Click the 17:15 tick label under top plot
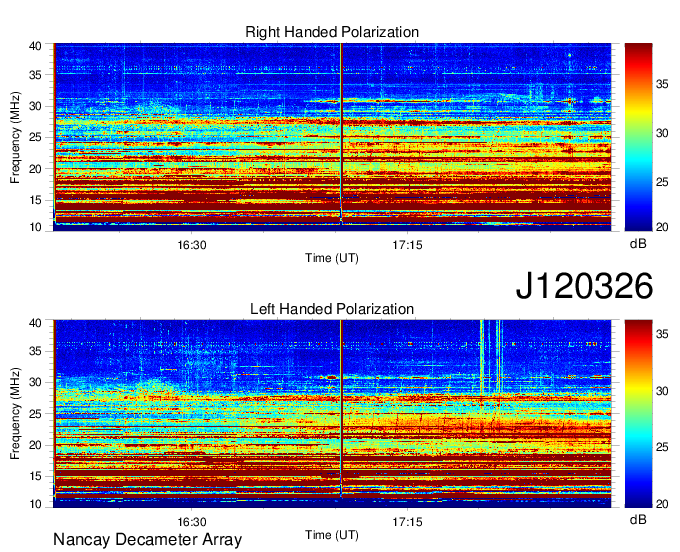The width and height of the screenshot is (680, 552). click(x=407, y=245)
